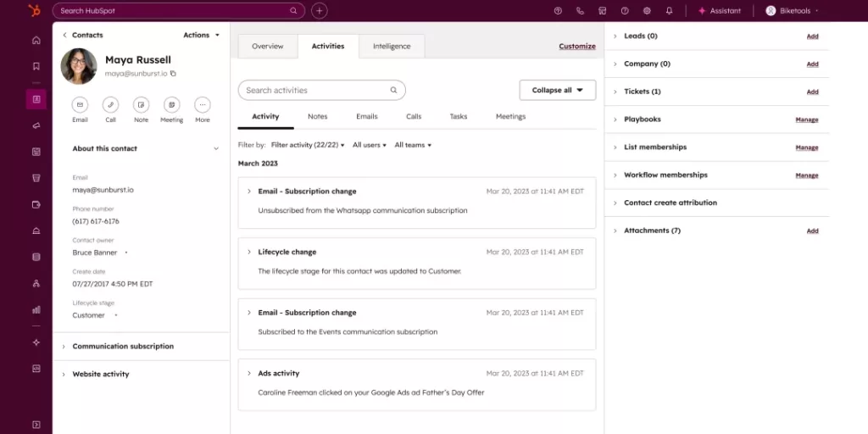868x434 pixels.
Task: Open the Filter activity (22/22) dropdown
Action: click(x=308, y=145)
